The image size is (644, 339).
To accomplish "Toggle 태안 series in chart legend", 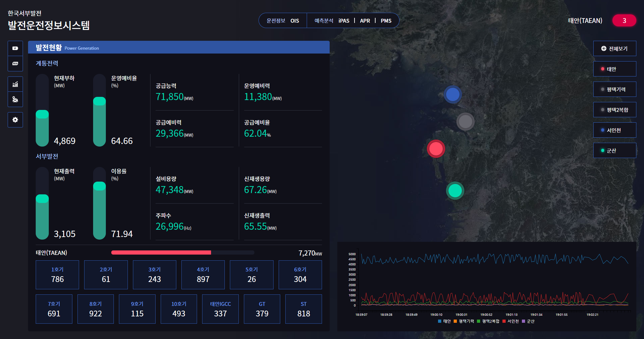I will point(444,321).
